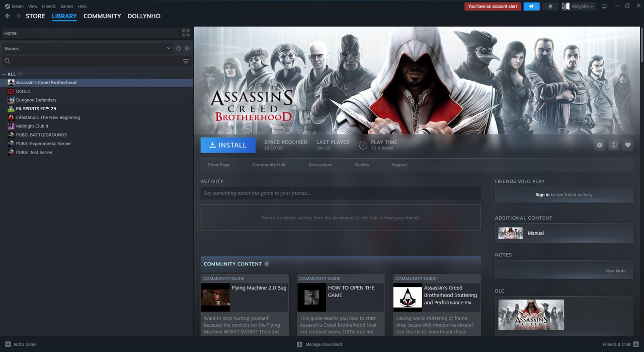
Task: Click Sign in for friend activity
Action: pos(542,194)
